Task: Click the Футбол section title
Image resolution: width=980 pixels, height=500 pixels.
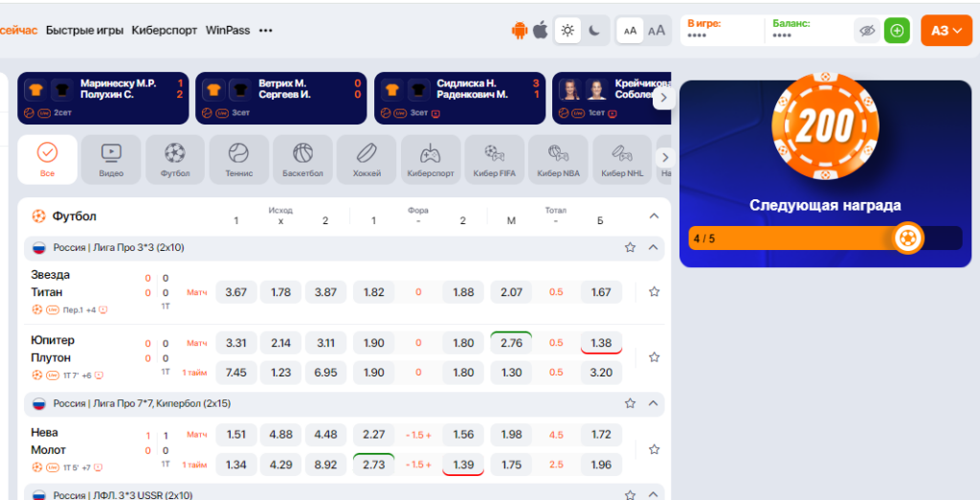Action: click(x=74, y=216)
